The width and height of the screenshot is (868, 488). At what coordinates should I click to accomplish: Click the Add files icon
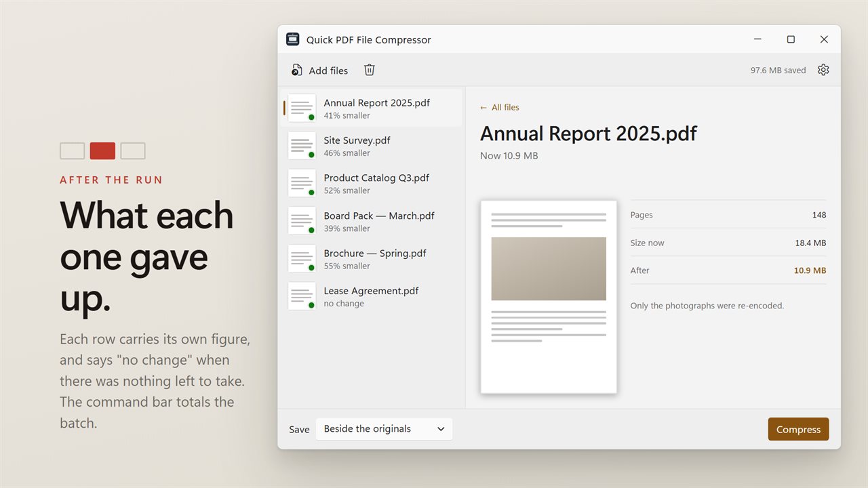(x=296, y=70)
